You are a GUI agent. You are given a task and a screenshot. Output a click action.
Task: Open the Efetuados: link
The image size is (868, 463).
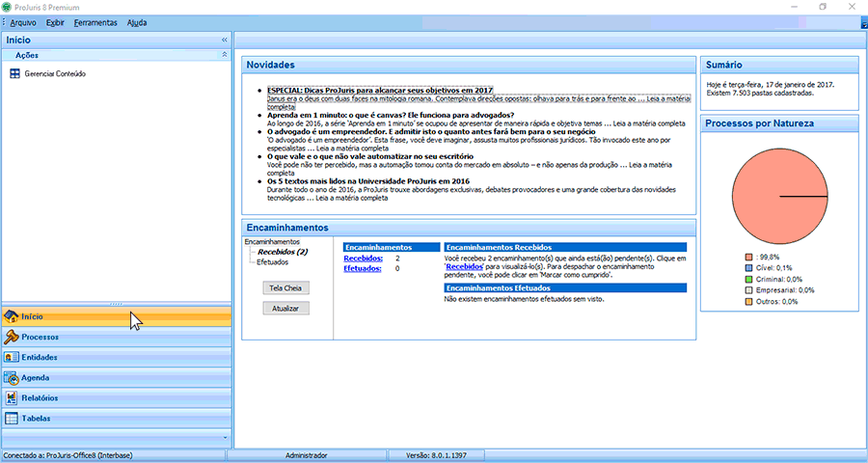pyautogui.click(x=363, y=268)
